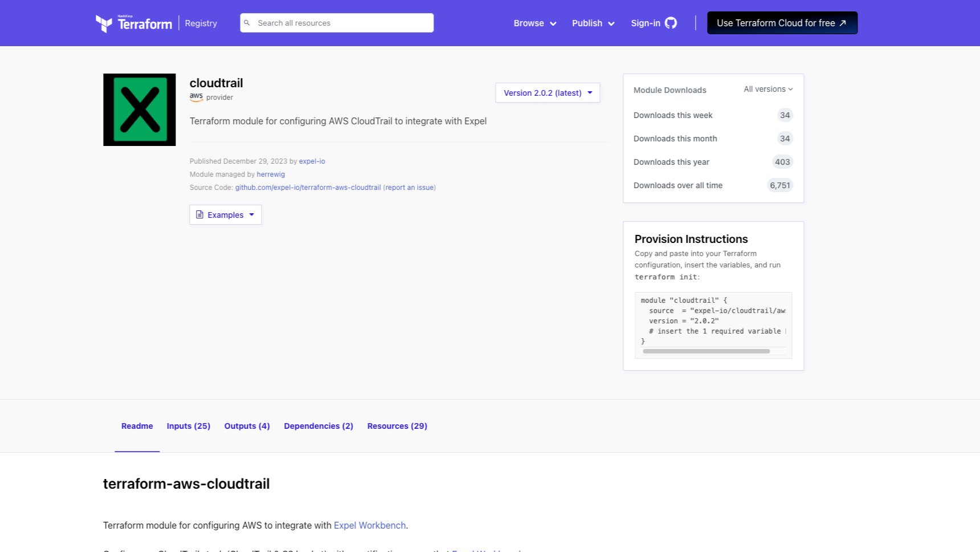Click the Module Downloads label
980x552 pixels.
click(670, 90)
